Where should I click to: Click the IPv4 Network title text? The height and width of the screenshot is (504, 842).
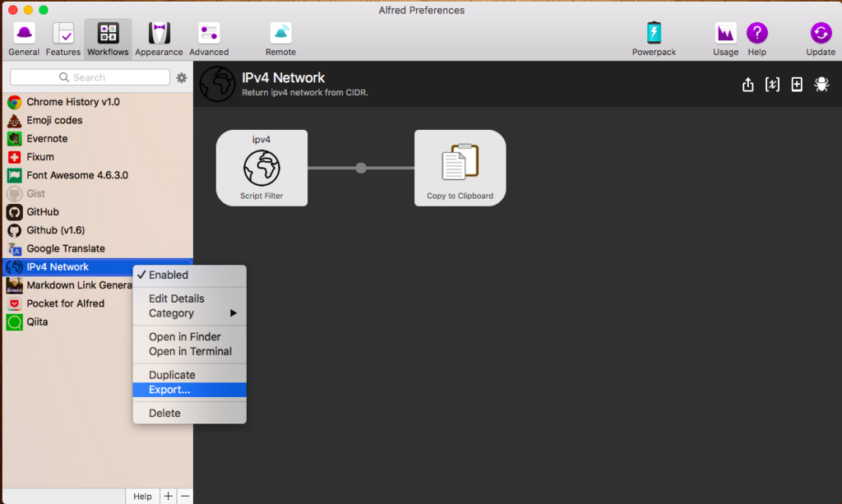[x=283, y=78]
